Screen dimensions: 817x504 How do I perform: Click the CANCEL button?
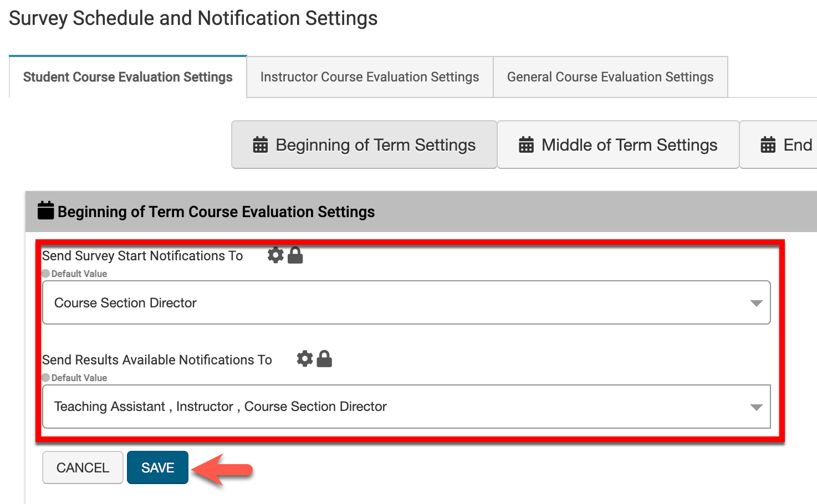coord(83,467)
